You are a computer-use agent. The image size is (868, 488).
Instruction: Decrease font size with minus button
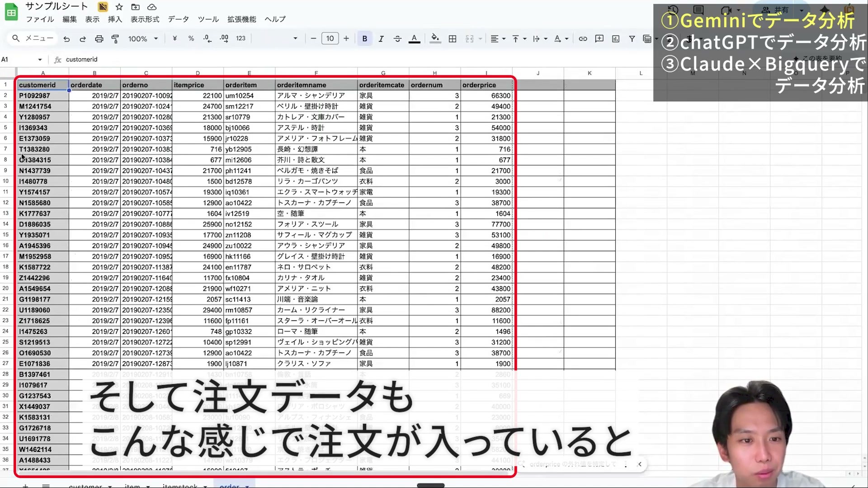[313, 38]
